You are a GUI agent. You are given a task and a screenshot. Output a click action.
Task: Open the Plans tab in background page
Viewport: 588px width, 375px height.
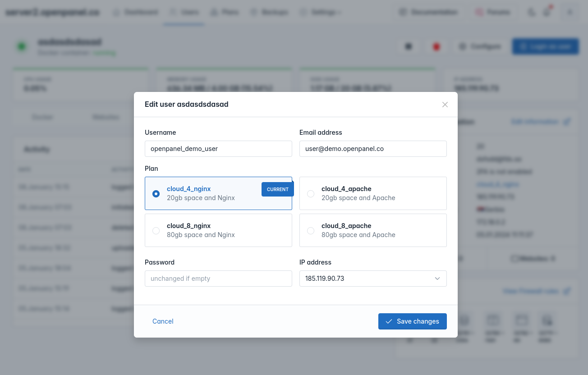point(225,12)
